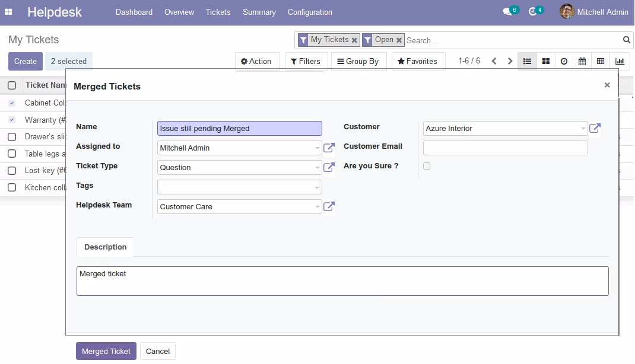Image resolution: width=635 pixels, height=364 pixels.
Task: Click Mitchell Admin user name
Action: tap(602, 12)
